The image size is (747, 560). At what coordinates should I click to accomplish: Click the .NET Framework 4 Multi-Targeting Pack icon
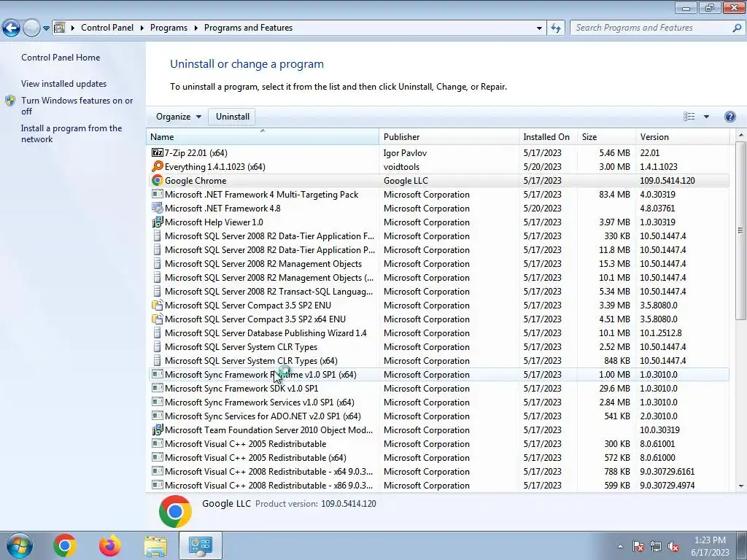[158, 194]
